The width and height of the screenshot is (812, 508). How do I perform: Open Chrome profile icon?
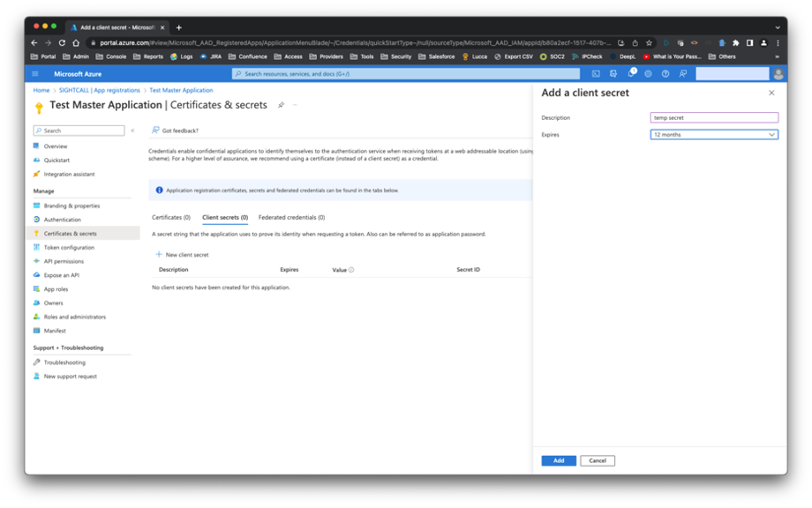point(763,43)
